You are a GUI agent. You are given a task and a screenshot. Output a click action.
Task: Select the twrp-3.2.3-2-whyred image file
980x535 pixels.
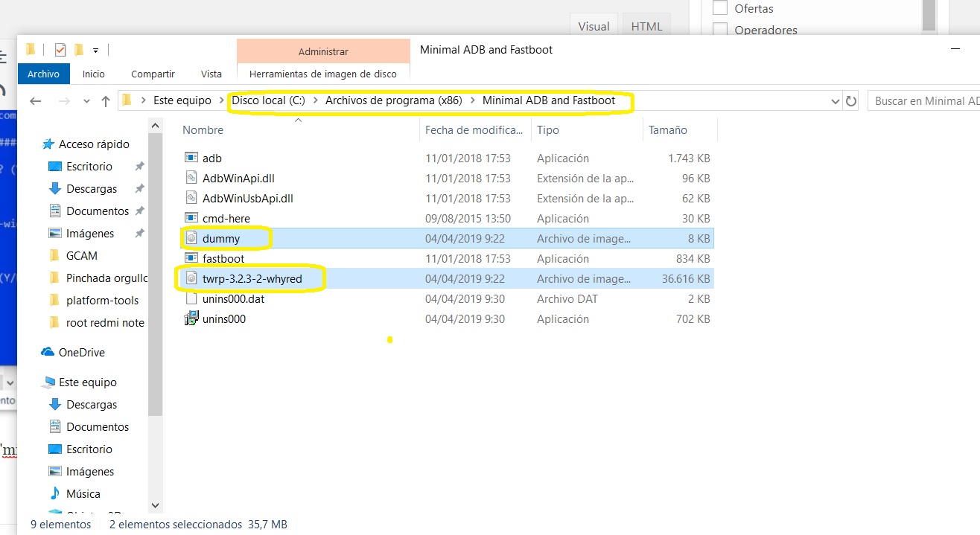[252, 279]
